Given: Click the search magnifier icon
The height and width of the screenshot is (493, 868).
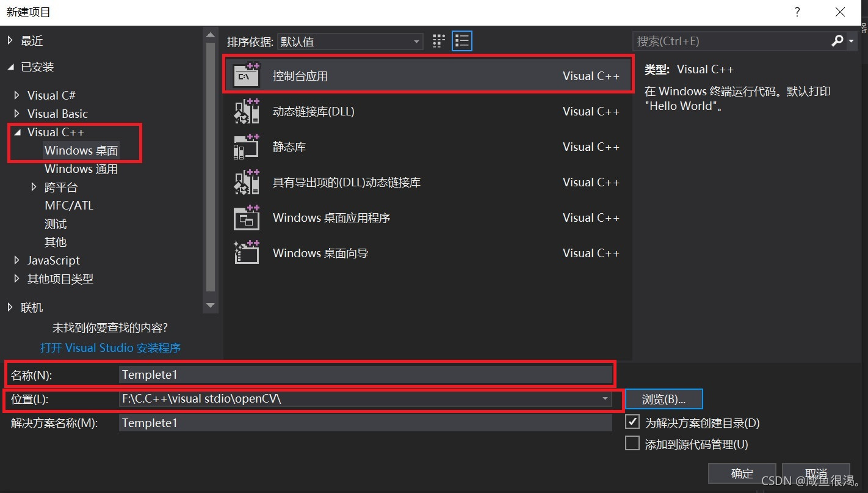Looking at the screenshot, I should pyautogui.click(x=837, y=40).
